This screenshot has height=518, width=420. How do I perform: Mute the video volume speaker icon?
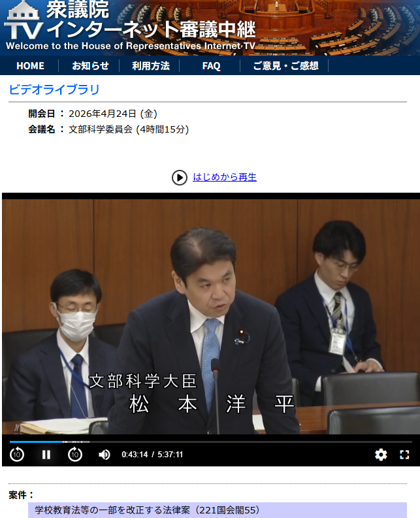tap(104, 455)
